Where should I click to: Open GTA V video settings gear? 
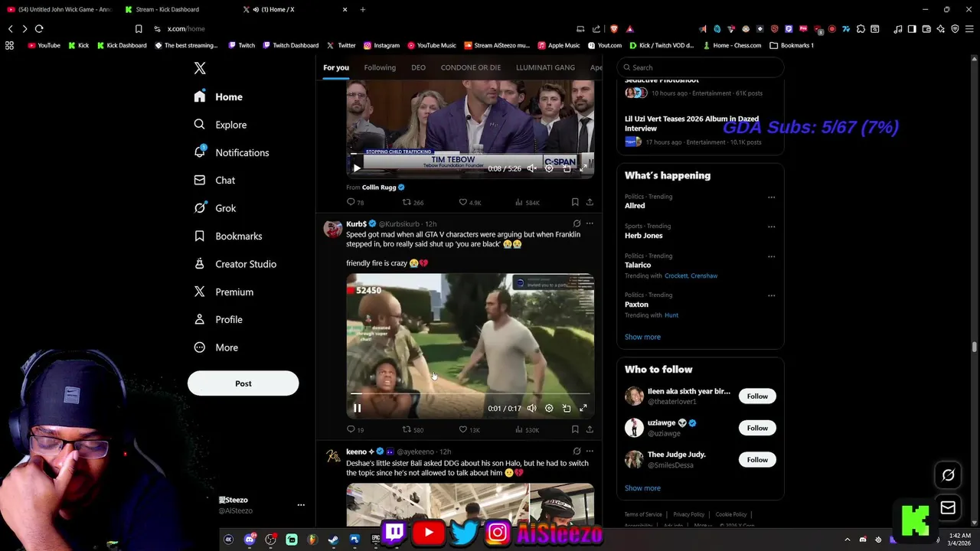pyautogui.click(x=549, y=408)
